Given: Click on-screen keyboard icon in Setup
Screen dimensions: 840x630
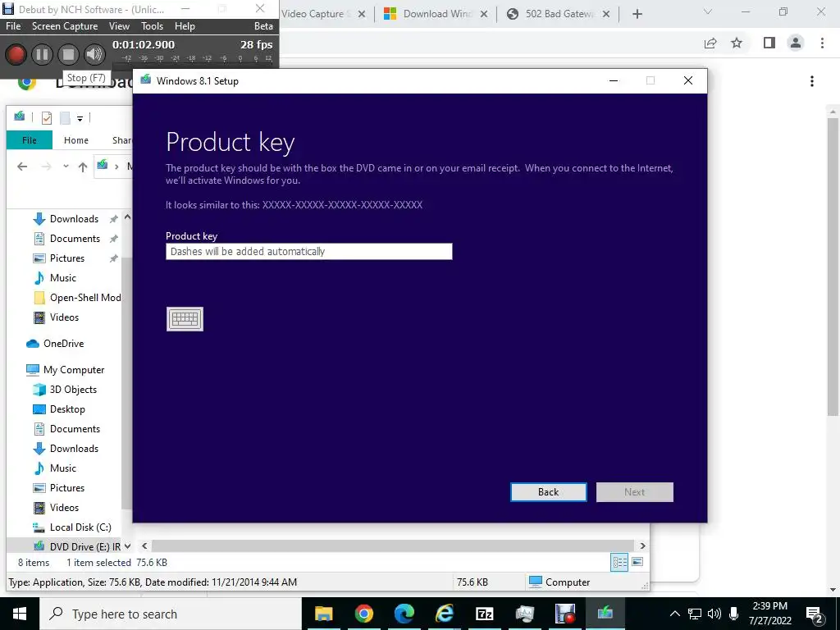Looking at the screenshot, I should click(x=185, y=319).
